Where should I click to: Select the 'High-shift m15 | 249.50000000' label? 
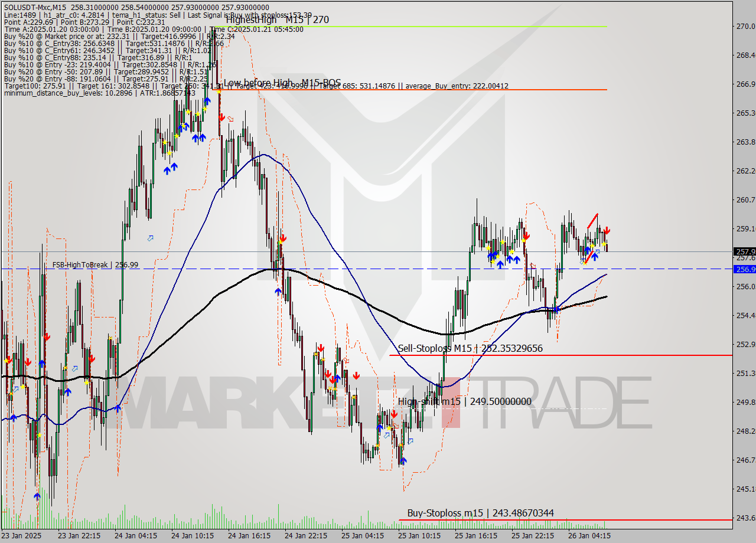coord(464,402)
